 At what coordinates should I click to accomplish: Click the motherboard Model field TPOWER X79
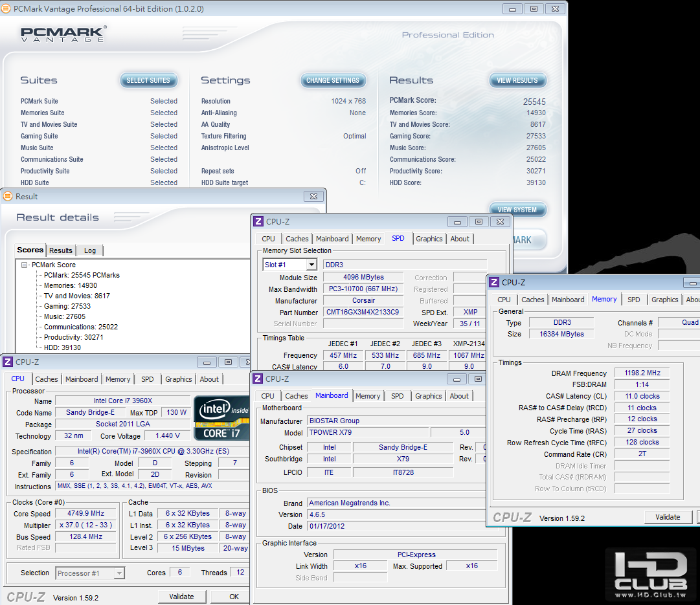(x=368, y=432)
